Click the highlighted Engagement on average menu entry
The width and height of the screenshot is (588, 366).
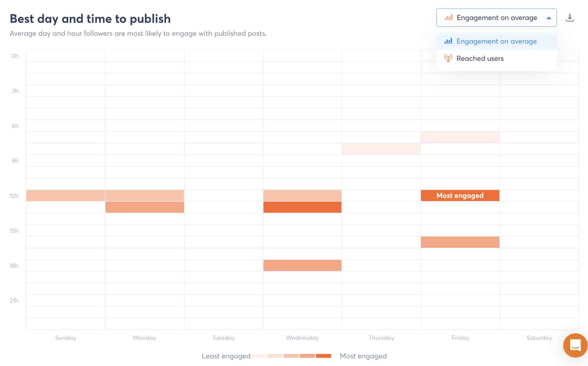pyautogui.click(x=496, y=41)
